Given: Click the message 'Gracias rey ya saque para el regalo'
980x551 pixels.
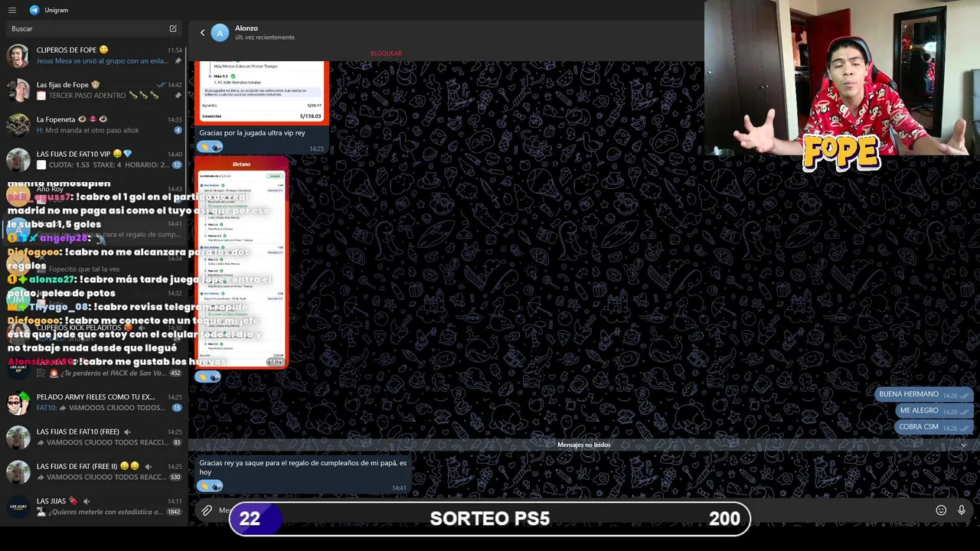Looking at the screenshot, I should 302,468.
